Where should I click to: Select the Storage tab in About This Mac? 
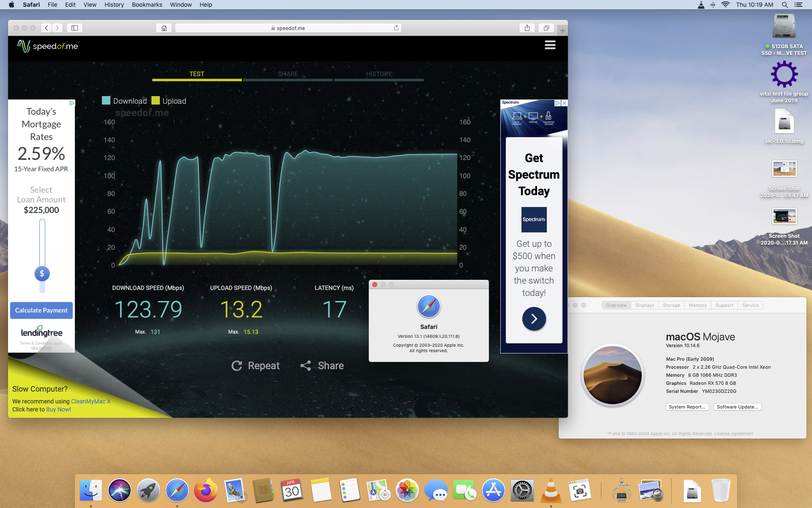click(x=671, y=305)
